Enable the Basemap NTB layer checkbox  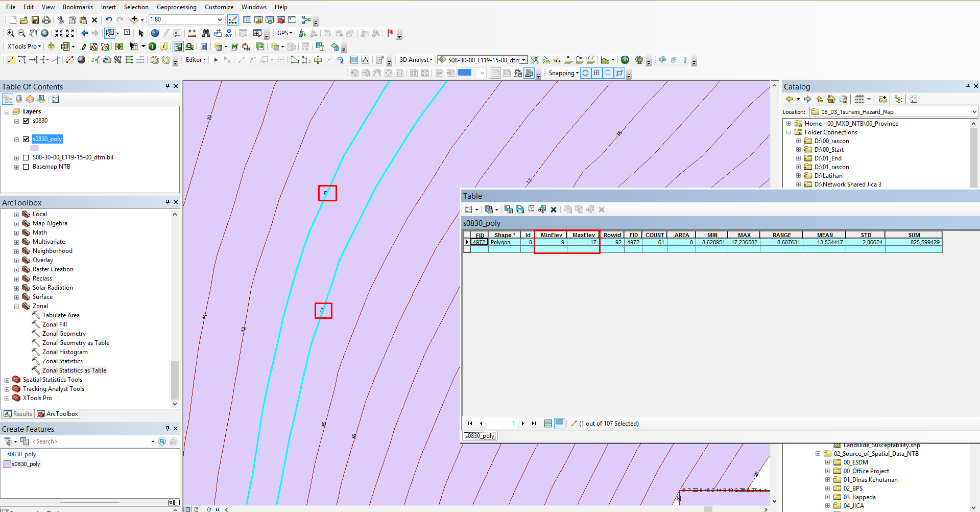tap(26, 167)
